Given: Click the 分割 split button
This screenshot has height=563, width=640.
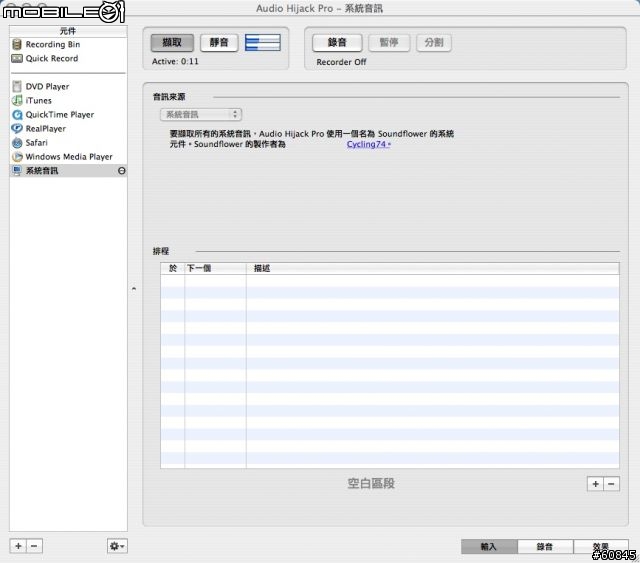Looking at the screenshot, I should pos(434,42).
